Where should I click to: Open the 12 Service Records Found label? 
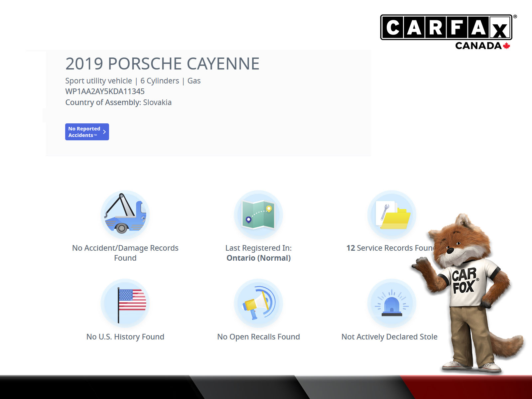point(391,248)
